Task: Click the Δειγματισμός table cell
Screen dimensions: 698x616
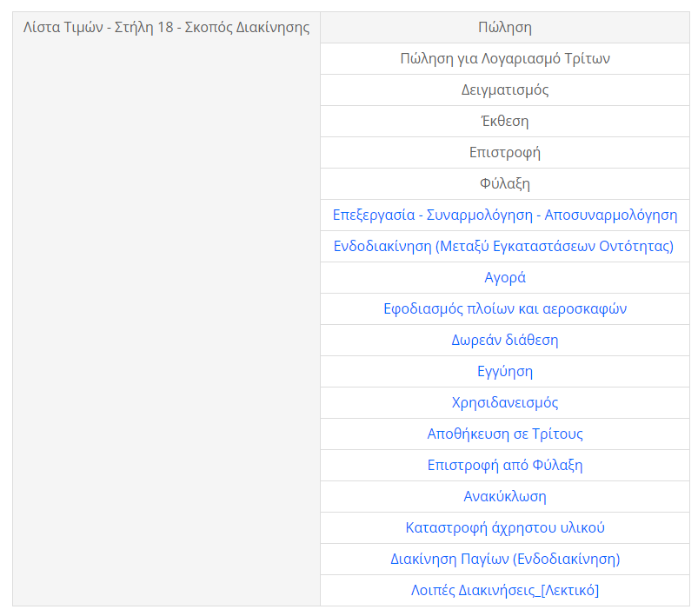Action: 505,89
